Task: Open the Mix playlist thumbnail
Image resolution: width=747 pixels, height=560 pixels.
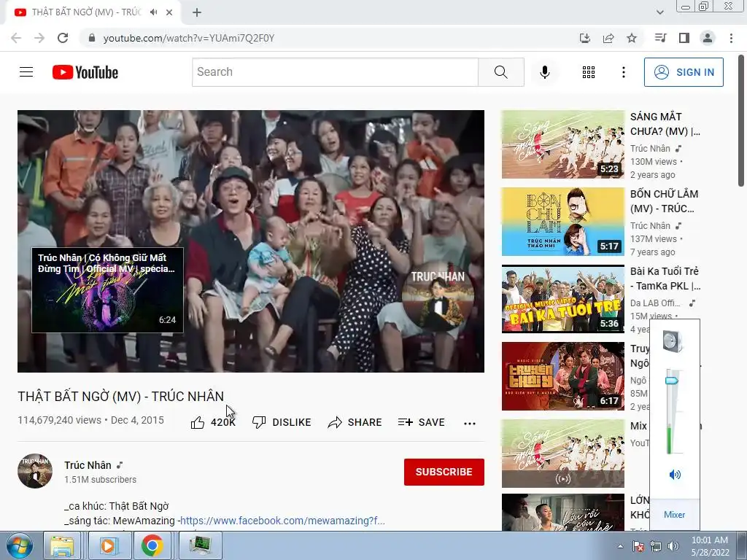Action: point(562,454)
